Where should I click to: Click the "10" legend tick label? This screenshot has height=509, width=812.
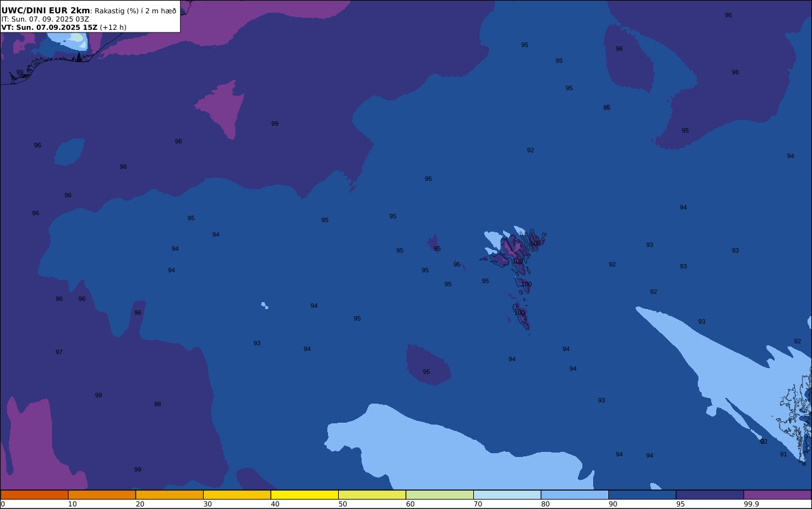(72, 504)
